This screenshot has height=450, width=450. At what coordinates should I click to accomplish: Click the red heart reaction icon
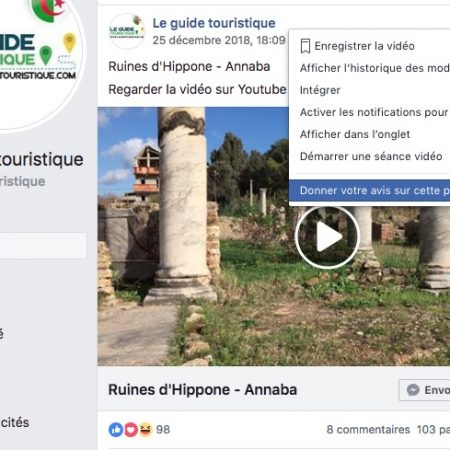pos(131,429)
